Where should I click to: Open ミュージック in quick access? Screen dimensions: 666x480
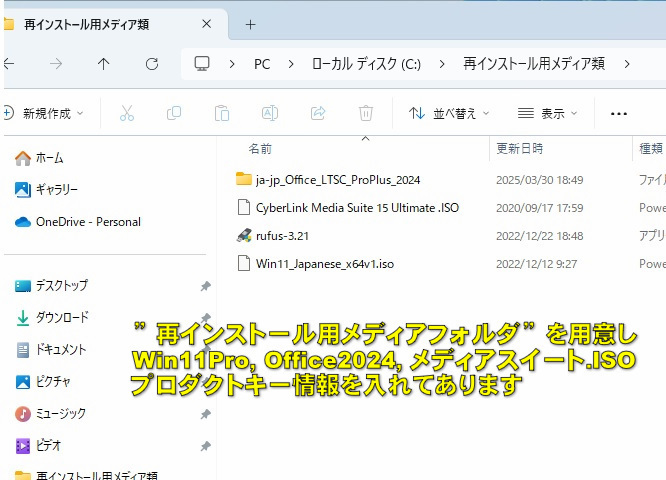pyautogui.click(x=50, y=413)
